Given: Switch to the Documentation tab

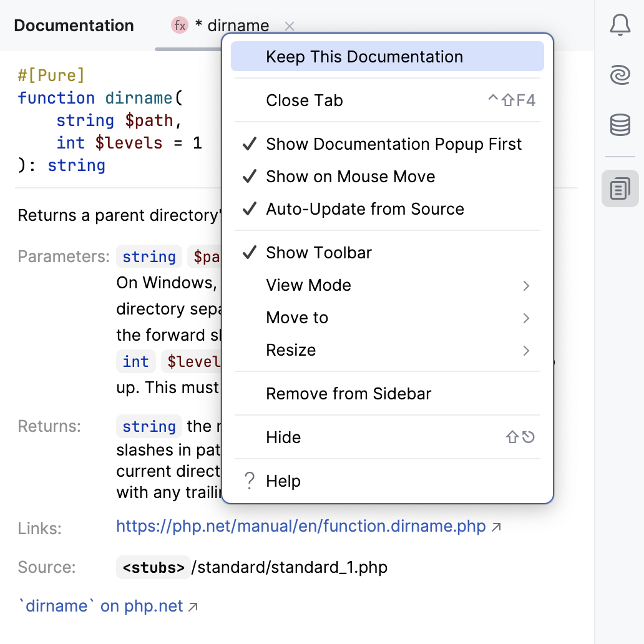Looking at the screenshot, I should [x=74, y=26].
